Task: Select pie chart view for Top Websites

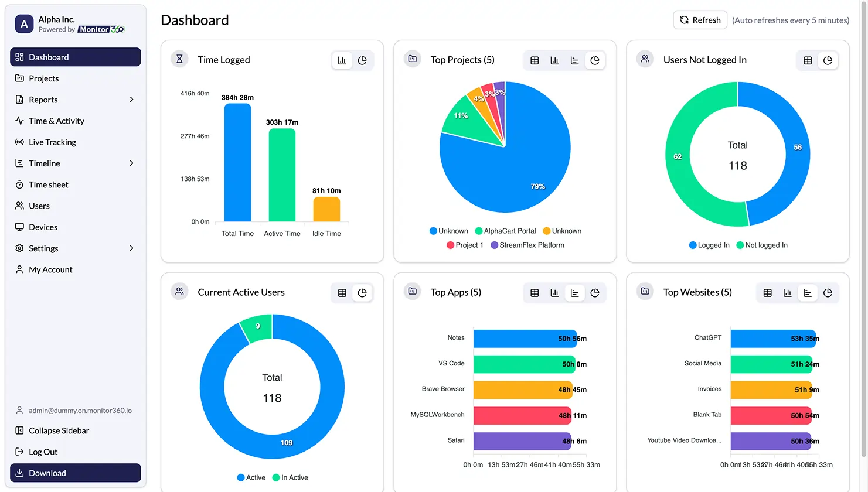Action: pyautogui.click(x=828, y=292)
